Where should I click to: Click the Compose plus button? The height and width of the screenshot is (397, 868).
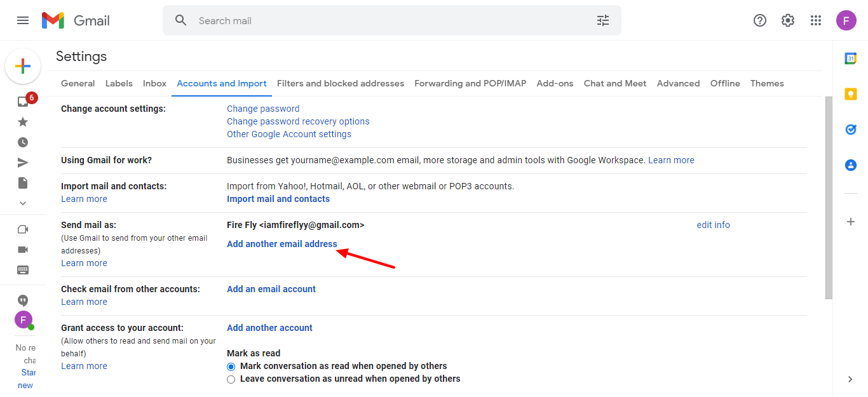(x=23, y=66)
